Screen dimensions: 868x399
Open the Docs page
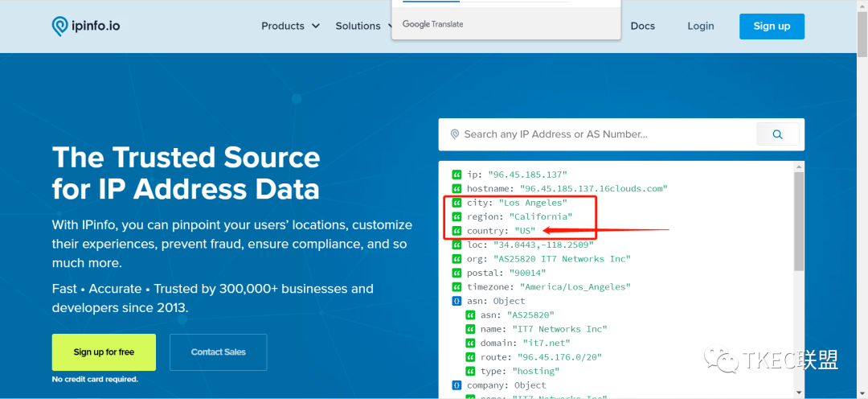point(643,26)
